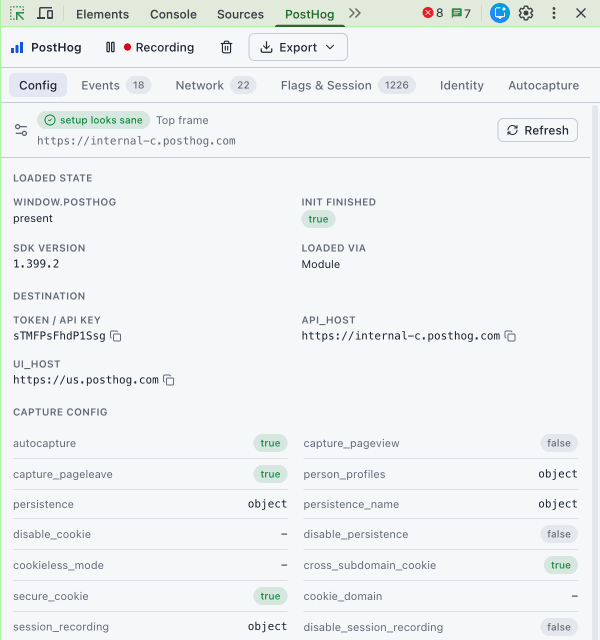Click the persistence_name object value
The image size is (600, 640).
558,504
